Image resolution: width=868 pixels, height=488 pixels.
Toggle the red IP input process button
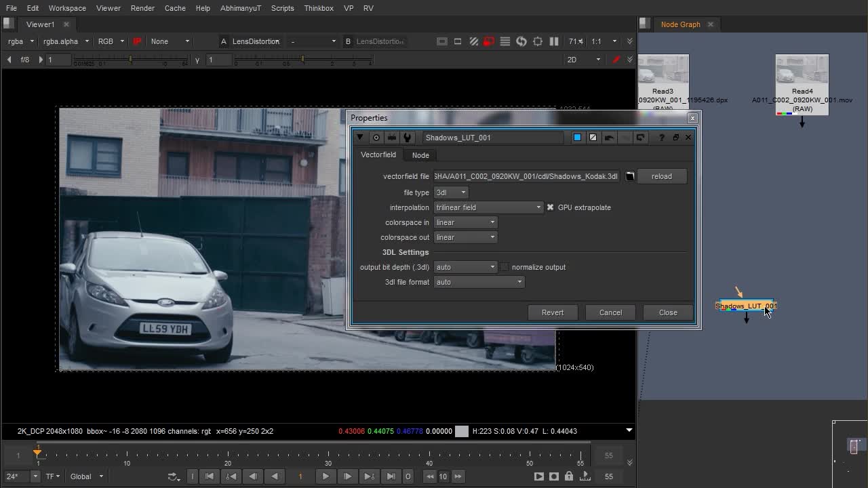pyautogui.click(x=137, y=41)
